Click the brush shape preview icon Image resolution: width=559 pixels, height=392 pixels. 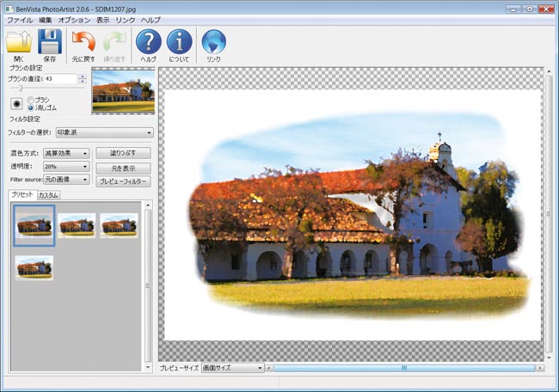(x=16, y=104)
